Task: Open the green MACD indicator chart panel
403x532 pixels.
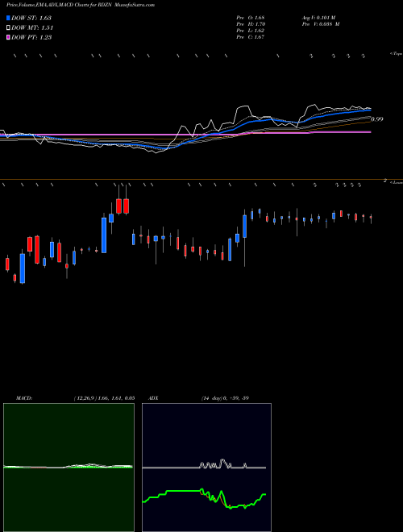Action: (69, 468)
